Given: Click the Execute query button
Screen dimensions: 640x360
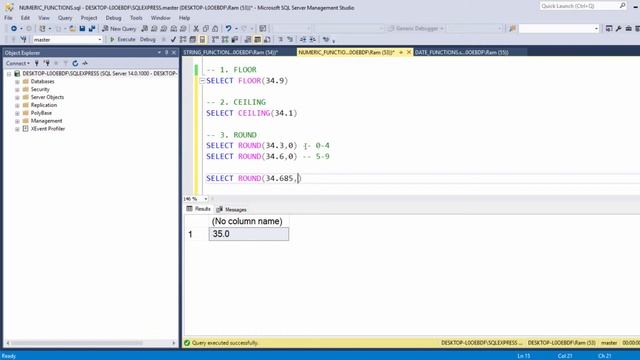Looking at the screenshot, I should pos(122,40).
